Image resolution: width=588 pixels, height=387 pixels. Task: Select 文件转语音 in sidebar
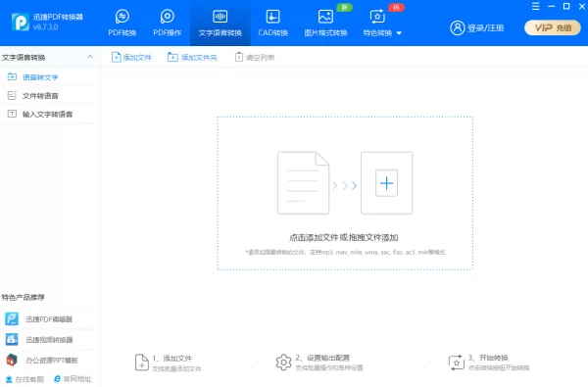click(50, 96)
